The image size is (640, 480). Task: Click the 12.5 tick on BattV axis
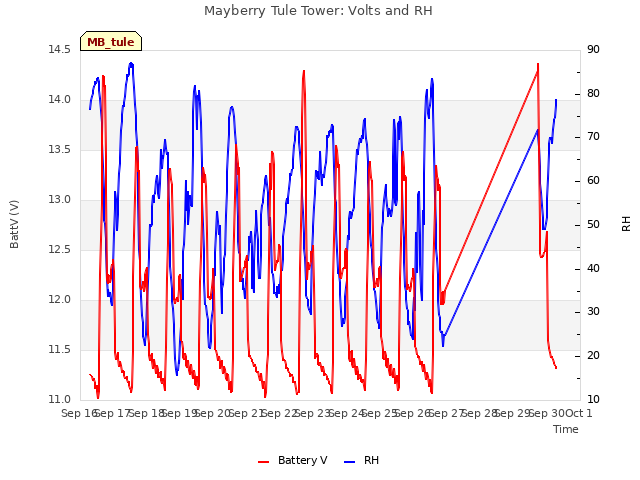click(x=60, y=249)
